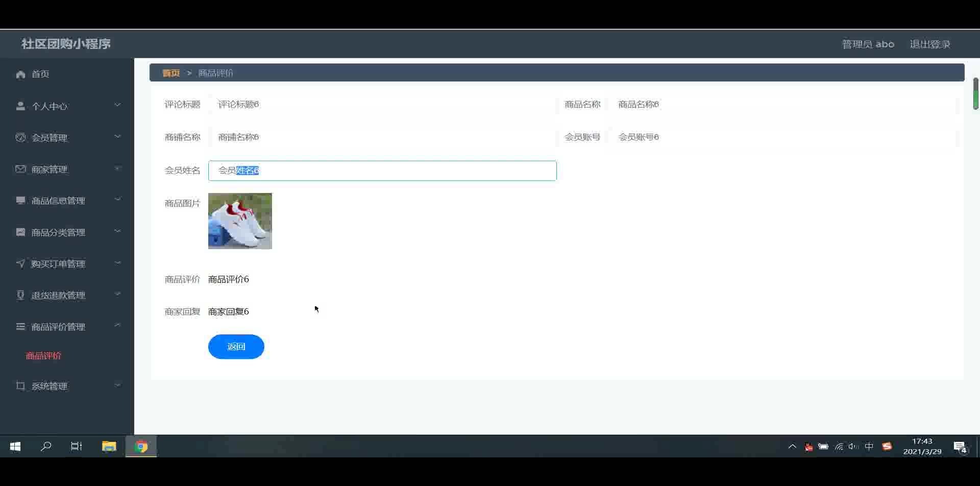Viewport: 980px width, 486px height.
Task: Click the 商品评价6 review text
Action: (x=229, y=279)
